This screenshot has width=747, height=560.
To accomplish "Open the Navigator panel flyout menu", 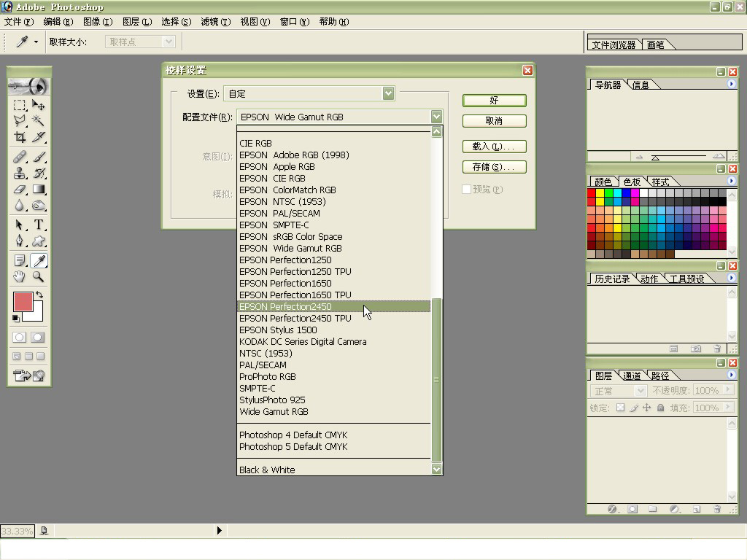I will click(x=731, y=85).
